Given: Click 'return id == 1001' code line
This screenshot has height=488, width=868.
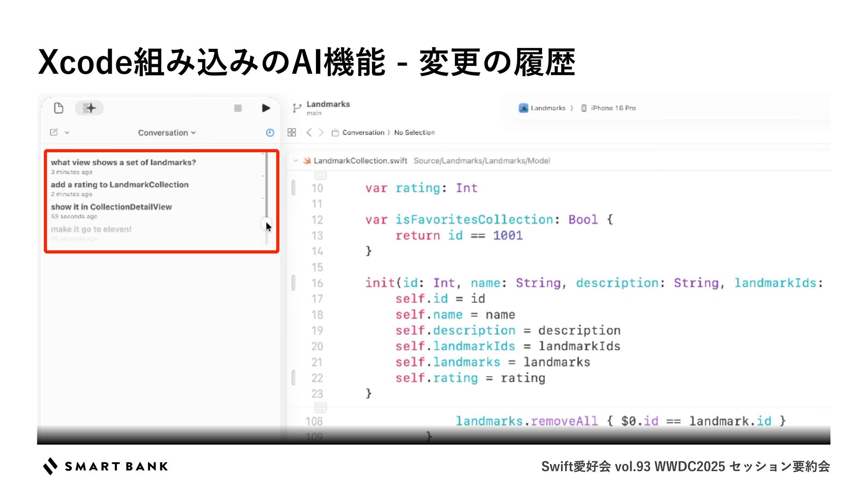Looking at the screenshot, I should click(x=459, y=235).
